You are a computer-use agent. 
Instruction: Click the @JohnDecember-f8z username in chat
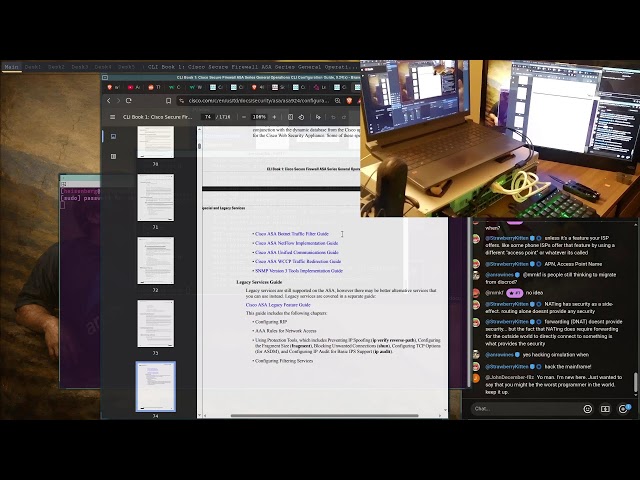click(x=509, y=378)
